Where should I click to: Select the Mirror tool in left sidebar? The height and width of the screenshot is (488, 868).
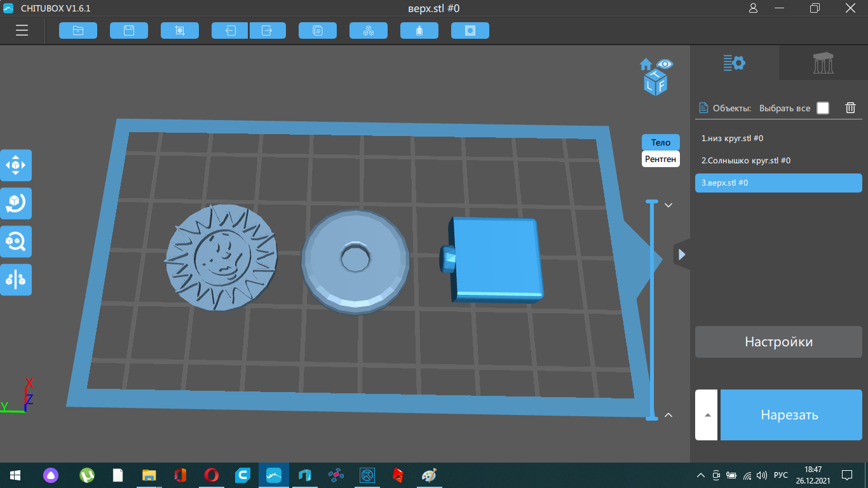click(x=16, y=280)
